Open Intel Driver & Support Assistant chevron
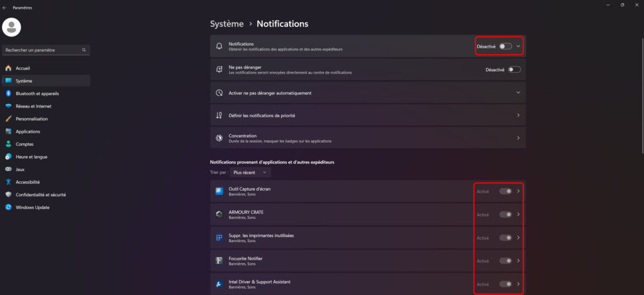Screen dimensions: 644x295 click(518, 284)
